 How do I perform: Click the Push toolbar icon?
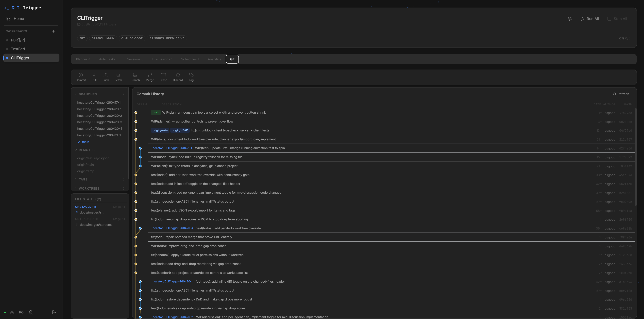[106, 77]
